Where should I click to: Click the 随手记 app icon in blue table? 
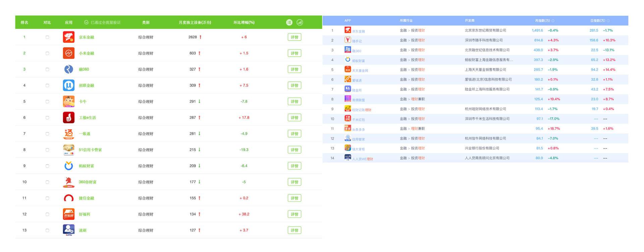[x=348, y=40]
